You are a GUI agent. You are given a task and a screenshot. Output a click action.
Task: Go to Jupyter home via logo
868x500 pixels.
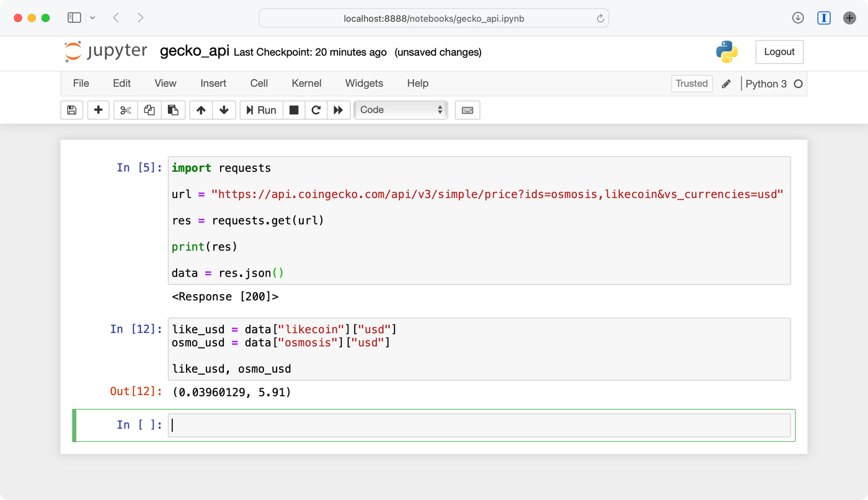click(106, 51)
